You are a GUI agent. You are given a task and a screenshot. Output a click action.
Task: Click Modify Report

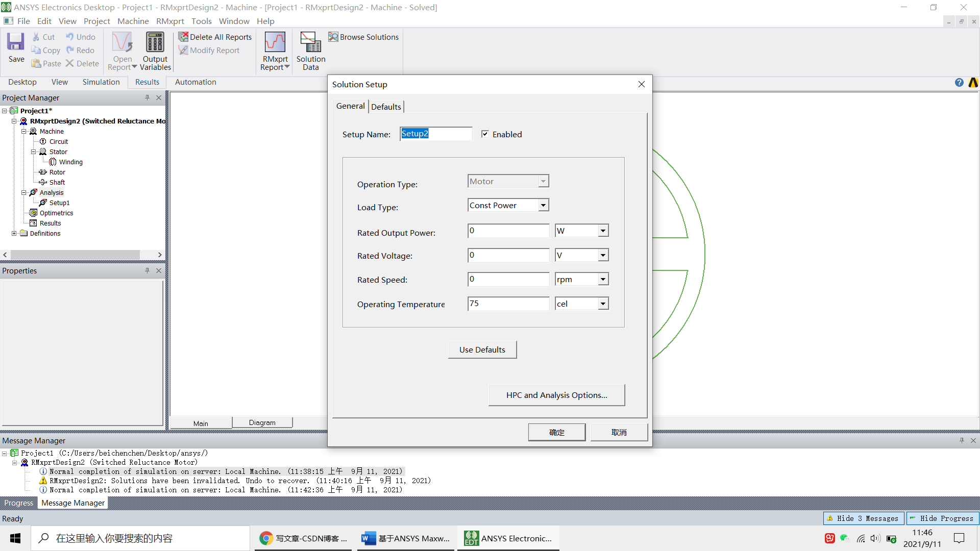pyautogui.click(x=209, y=50)
